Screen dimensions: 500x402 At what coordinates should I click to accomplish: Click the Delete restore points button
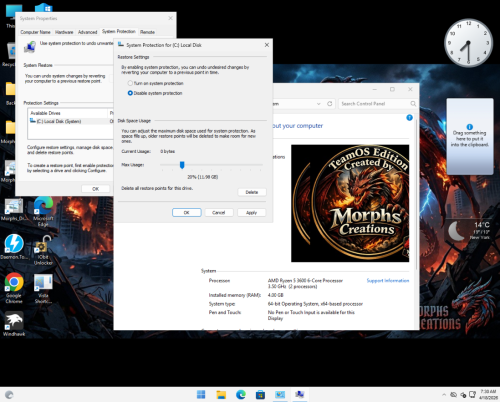(x=252, y=192)
